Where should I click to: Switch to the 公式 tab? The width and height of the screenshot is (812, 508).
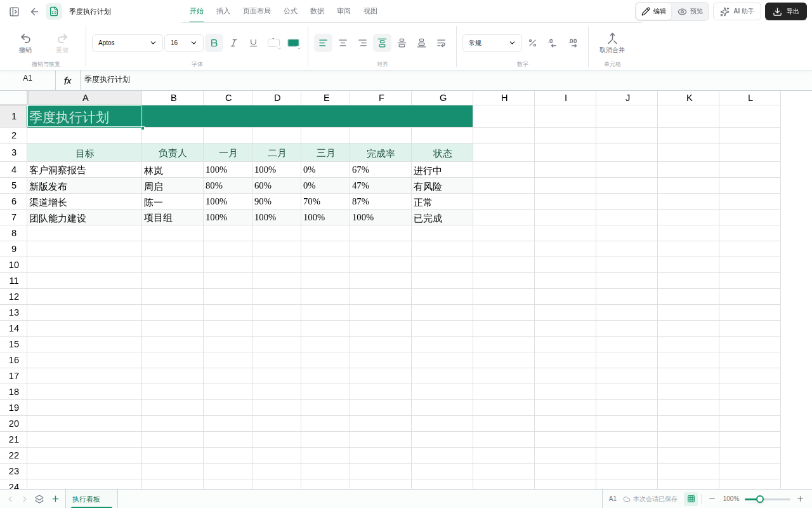[x=291, y=11]
